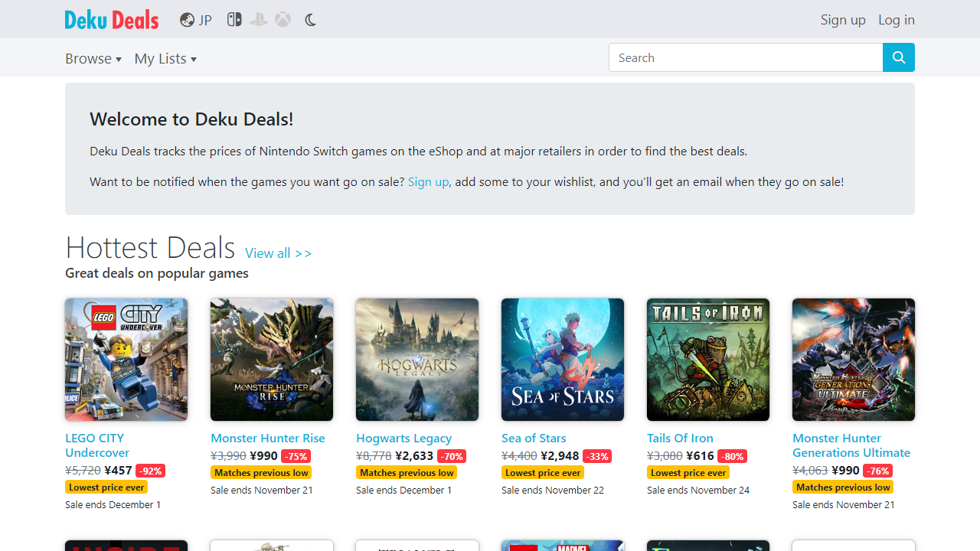Click the Sign up link in welcome text

tap(427, 181)
